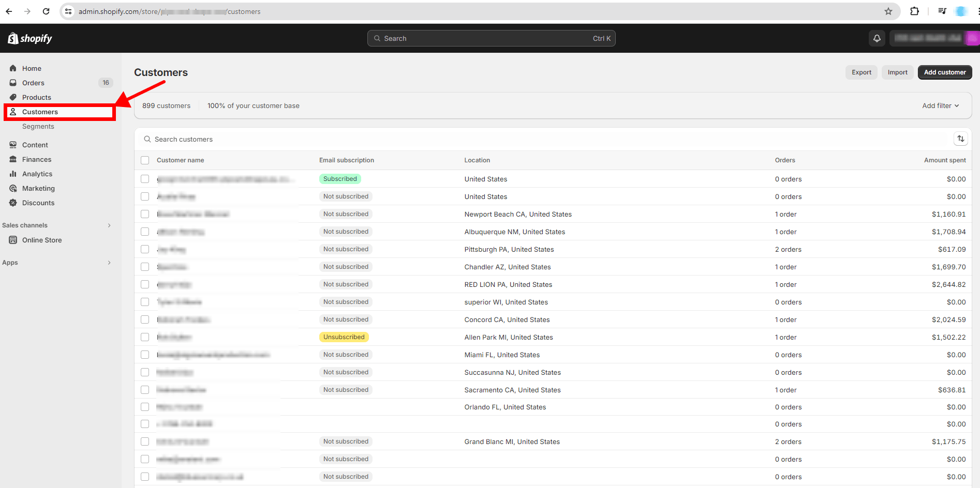The width and height of the screenshot is (980, 488).
Task: Click the notification bell icon
Action: point(877,38)
